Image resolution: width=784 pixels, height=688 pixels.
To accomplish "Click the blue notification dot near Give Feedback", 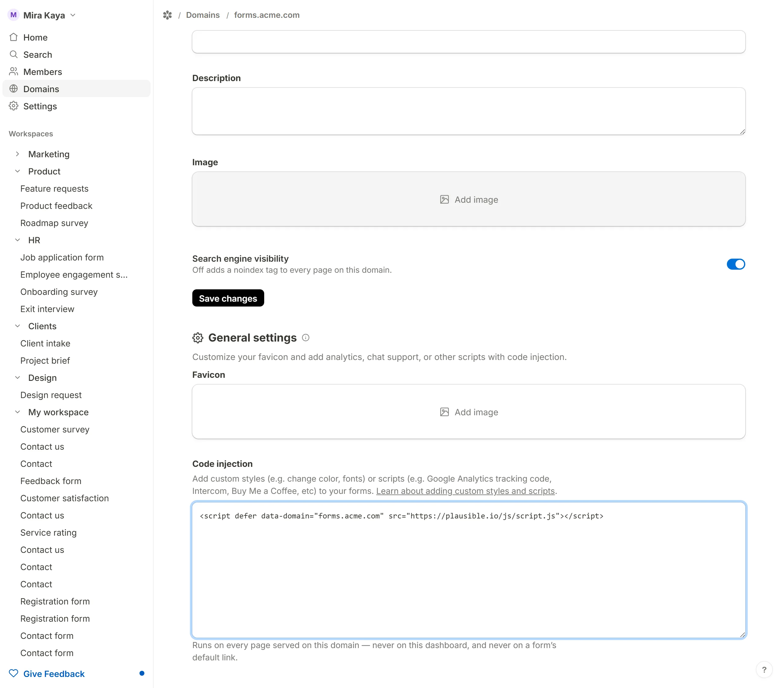I will (x=142, y=674).
